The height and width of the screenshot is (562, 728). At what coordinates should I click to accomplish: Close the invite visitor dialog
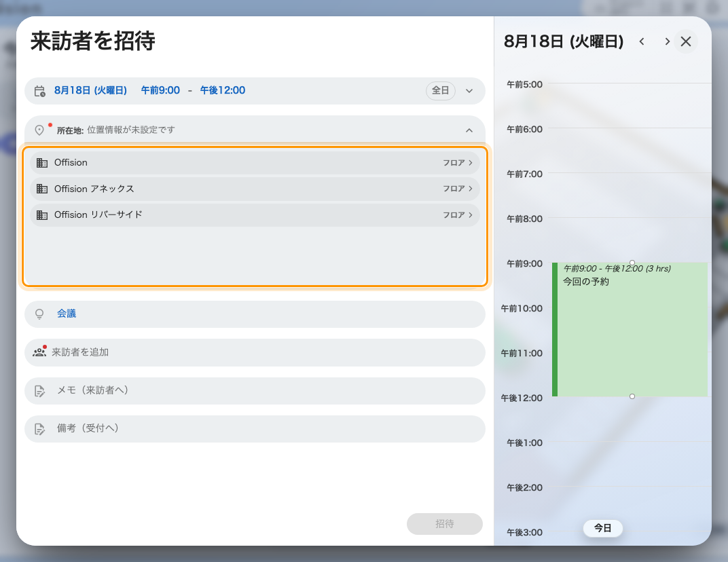pyautogui.click(x=686, y=41)
